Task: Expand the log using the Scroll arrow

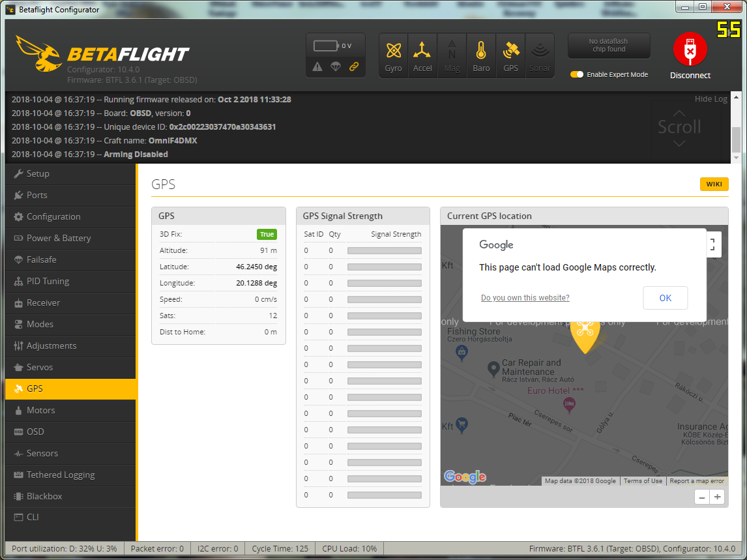Action: point(679,127)
